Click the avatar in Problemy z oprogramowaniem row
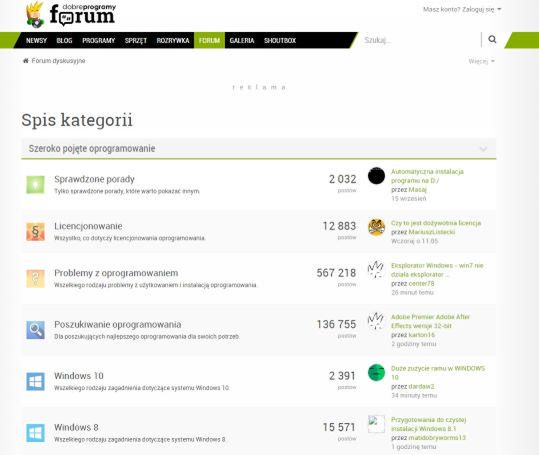 coord(376,270)
